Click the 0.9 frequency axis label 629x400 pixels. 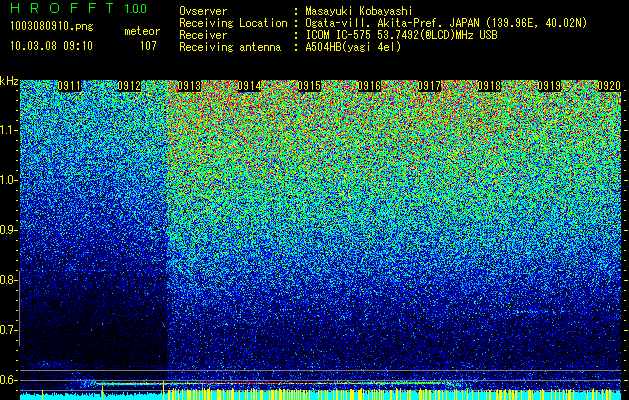tap(8, 230)
